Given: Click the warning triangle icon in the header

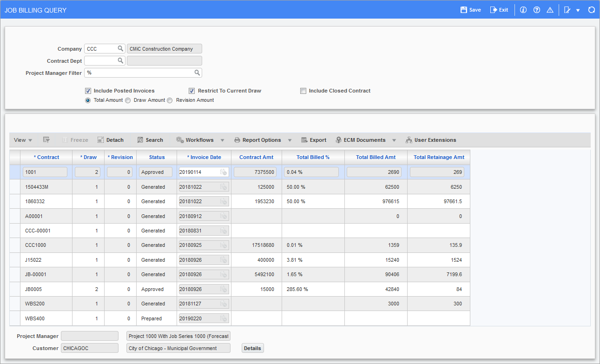Looking at the screenshot, I should [x=550, y=9].
